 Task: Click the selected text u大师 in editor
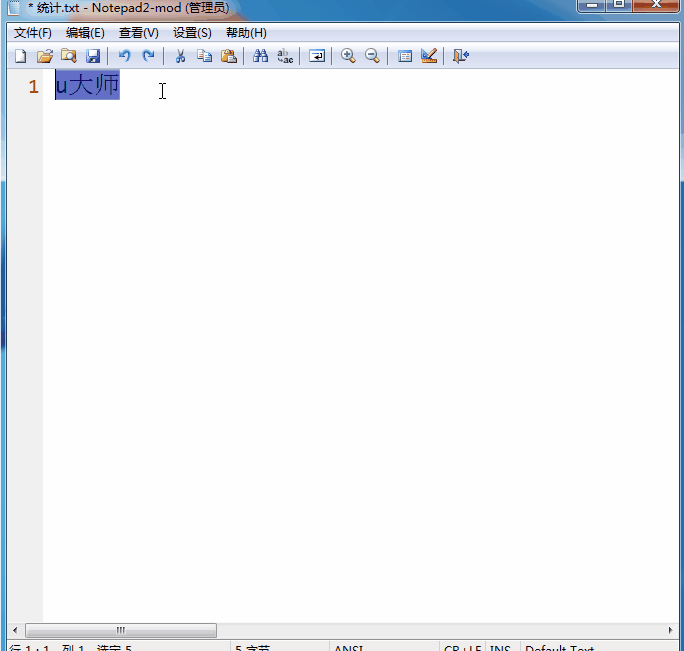point(87,86)
